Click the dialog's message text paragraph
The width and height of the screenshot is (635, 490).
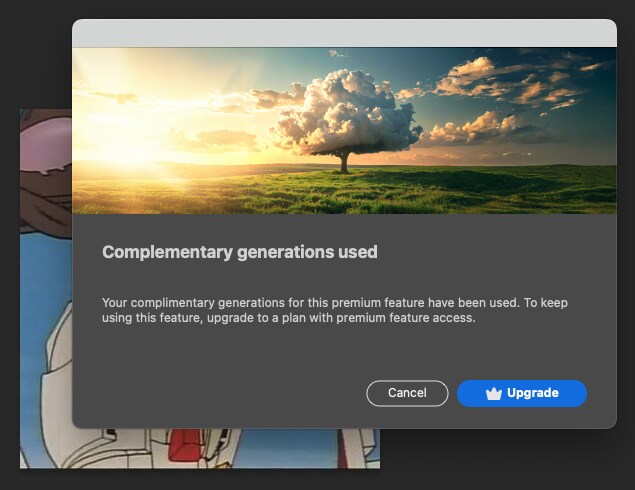342,310
